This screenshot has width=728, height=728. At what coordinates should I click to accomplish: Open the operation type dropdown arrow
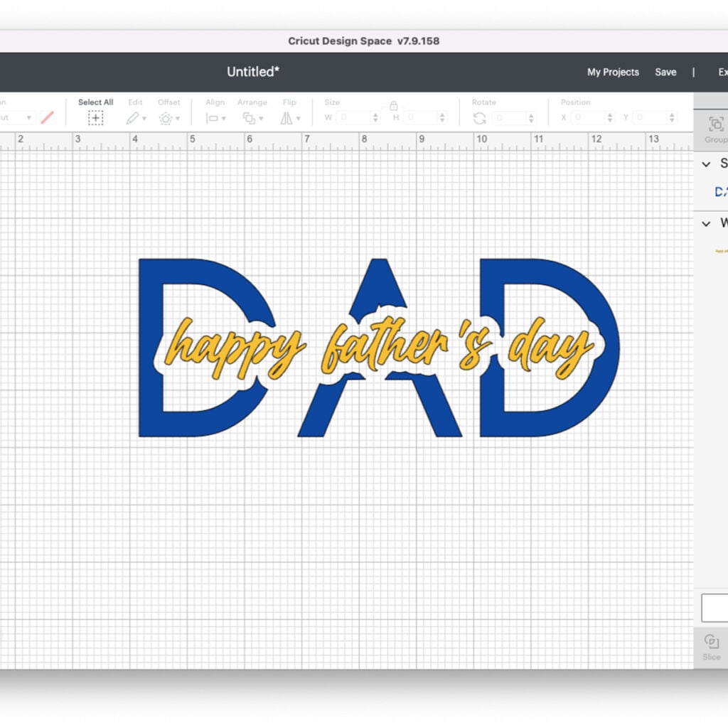(28, 117)
